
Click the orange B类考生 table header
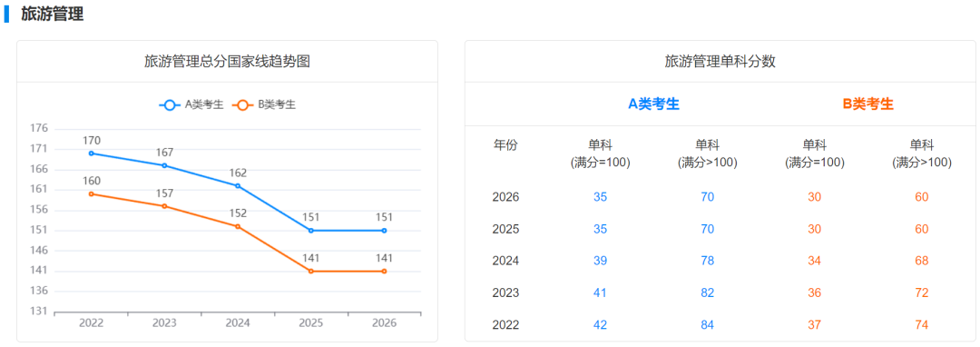click(868, 104)
